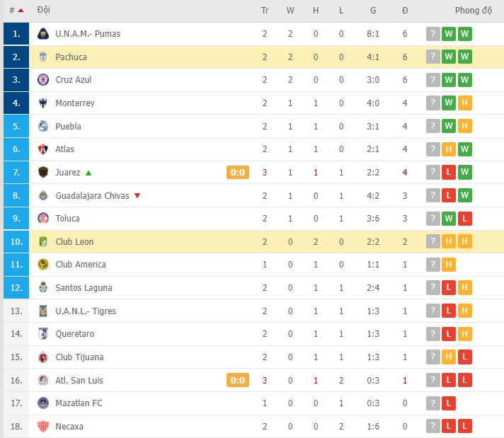Screen dimensions: 504x438
Task: Click the Phong độ column header
Action: point(473,11)
